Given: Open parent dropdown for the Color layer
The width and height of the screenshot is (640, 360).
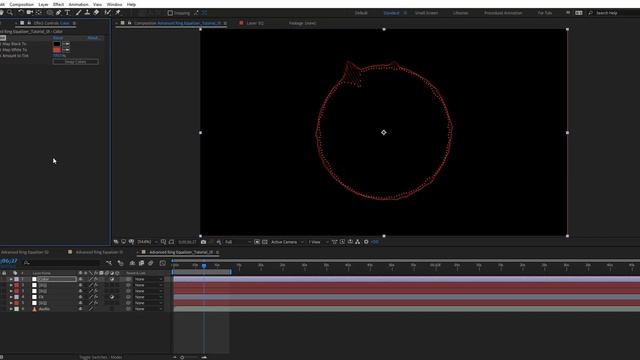Looking at the screenshot, I should (x=149, y=279).
